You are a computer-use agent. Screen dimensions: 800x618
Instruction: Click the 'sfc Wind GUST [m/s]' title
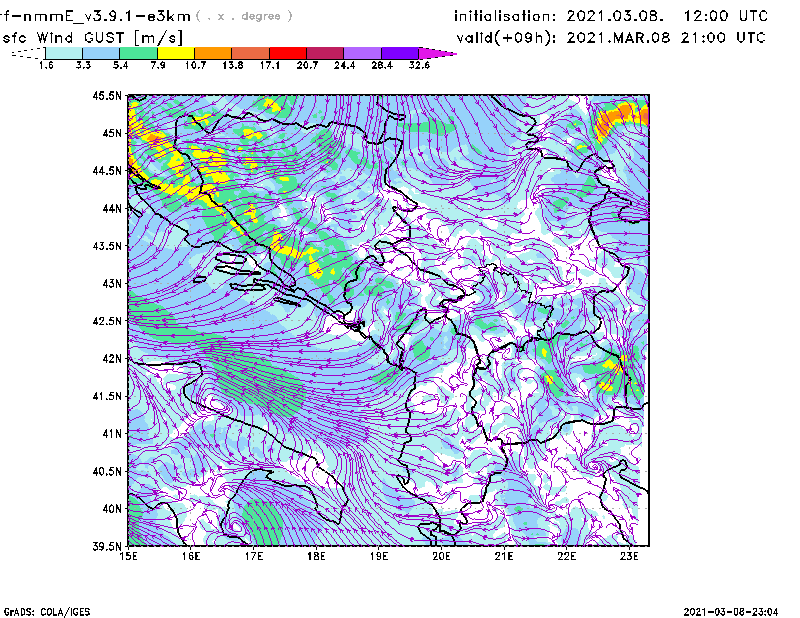pyautogui.click(x=92, y=38)
